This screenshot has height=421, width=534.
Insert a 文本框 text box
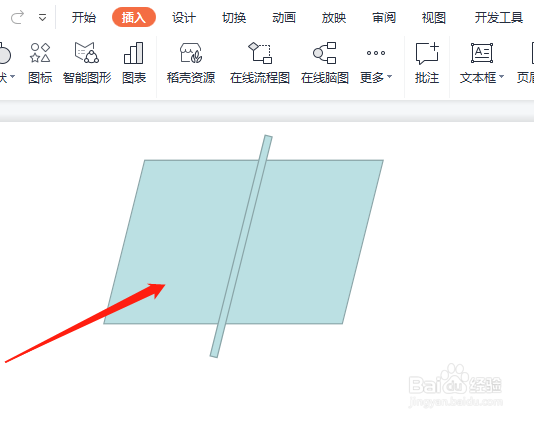[x=478, y=63]
